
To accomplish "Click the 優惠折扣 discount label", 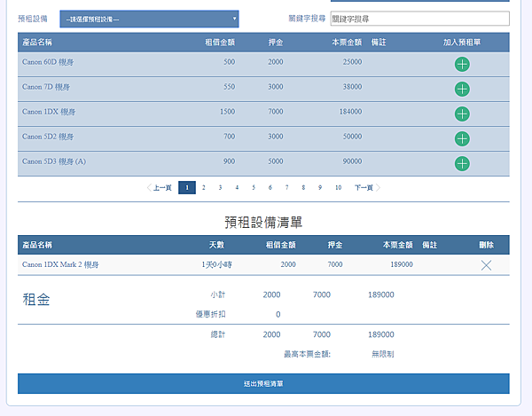I will [210, 314].
